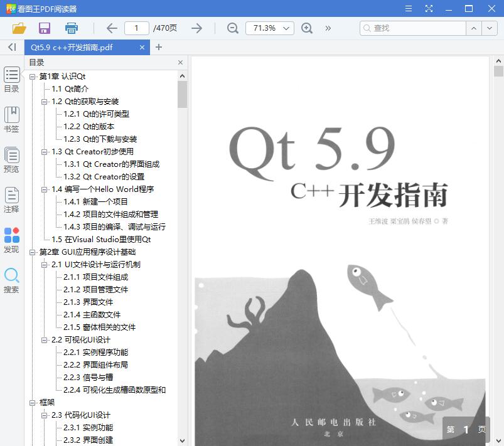Open the 书签 bookmarks panel
Image resolution: width=504 pixels, height=446 pixels.
[x=11, y=120]
